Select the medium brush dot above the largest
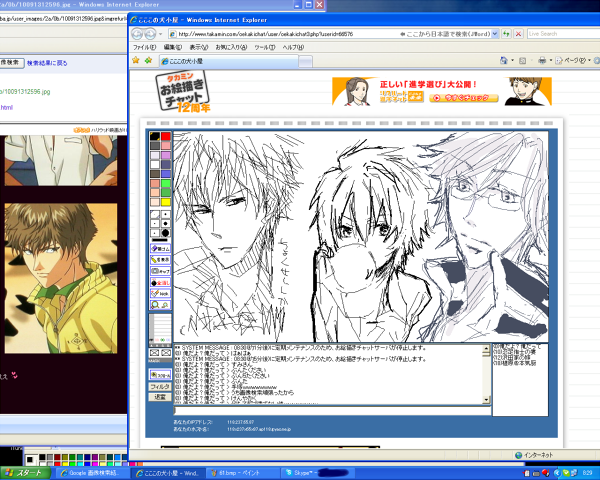 click(165, 224)
